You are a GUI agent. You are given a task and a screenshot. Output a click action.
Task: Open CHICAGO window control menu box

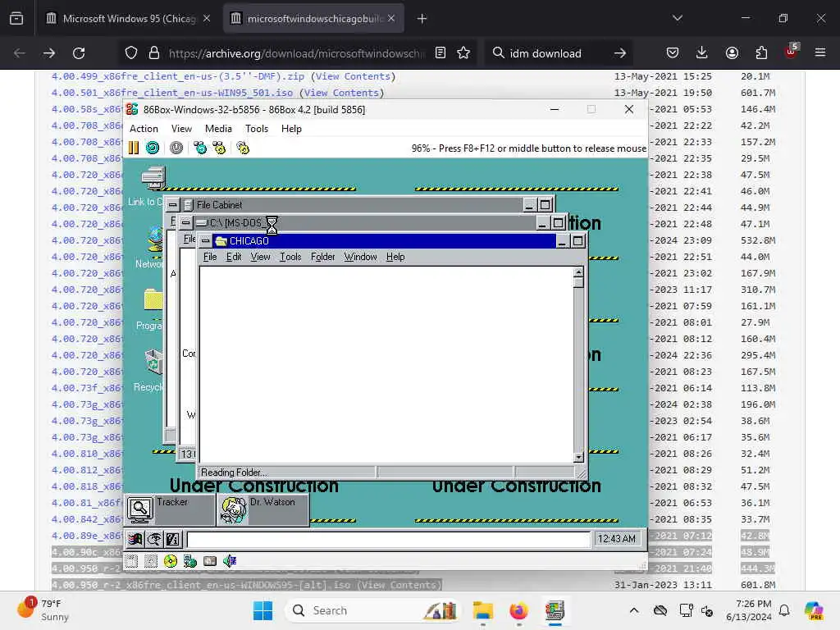tap(205, 241)
